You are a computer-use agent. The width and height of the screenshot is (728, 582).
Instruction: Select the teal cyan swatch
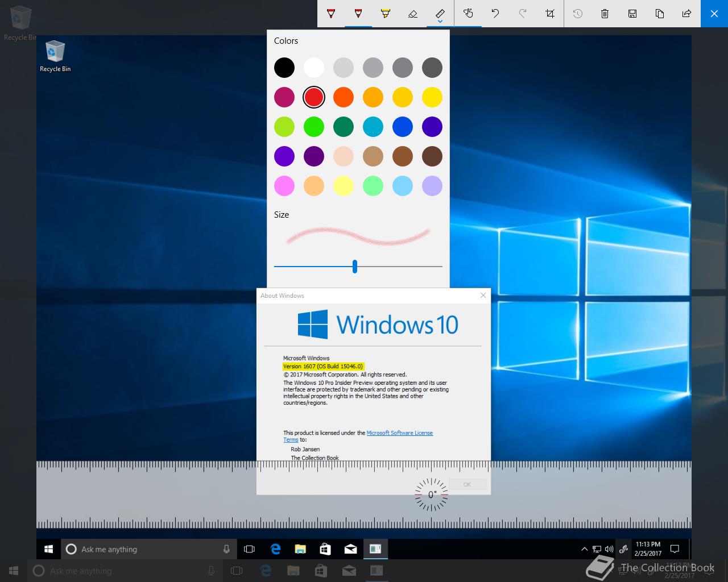click(373, 127)
